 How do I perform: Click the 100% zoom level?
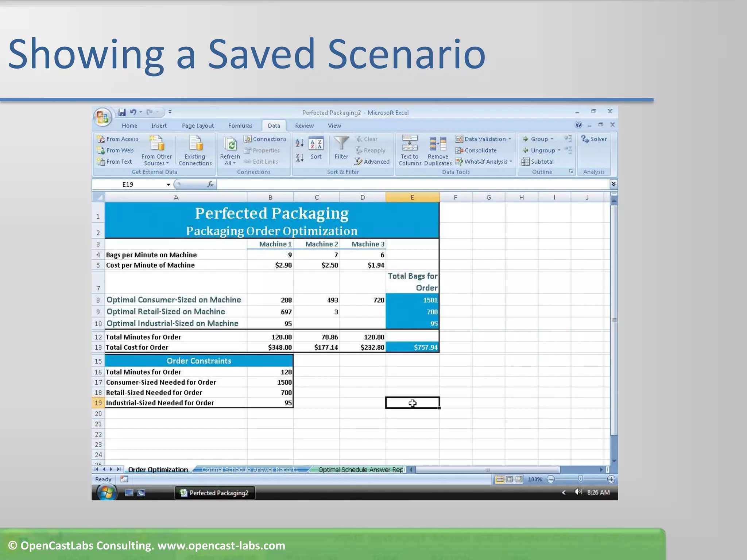click(535, 479)
